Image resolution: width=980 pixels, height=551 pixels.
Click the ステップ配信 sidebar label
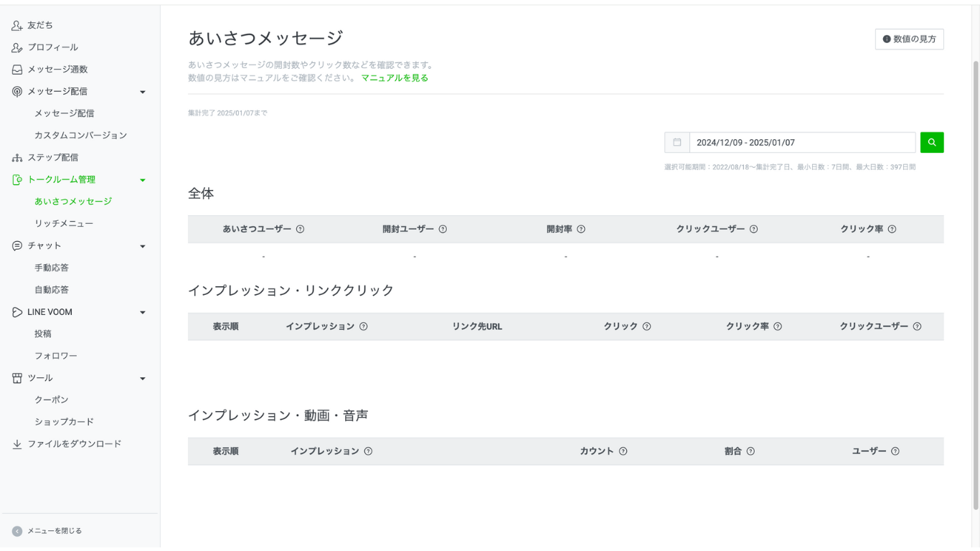[53, 157]
